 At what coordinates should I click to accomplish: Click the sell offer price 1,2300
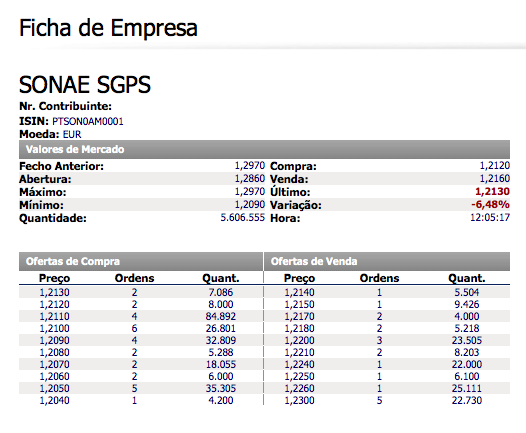[x=300, y=400]
